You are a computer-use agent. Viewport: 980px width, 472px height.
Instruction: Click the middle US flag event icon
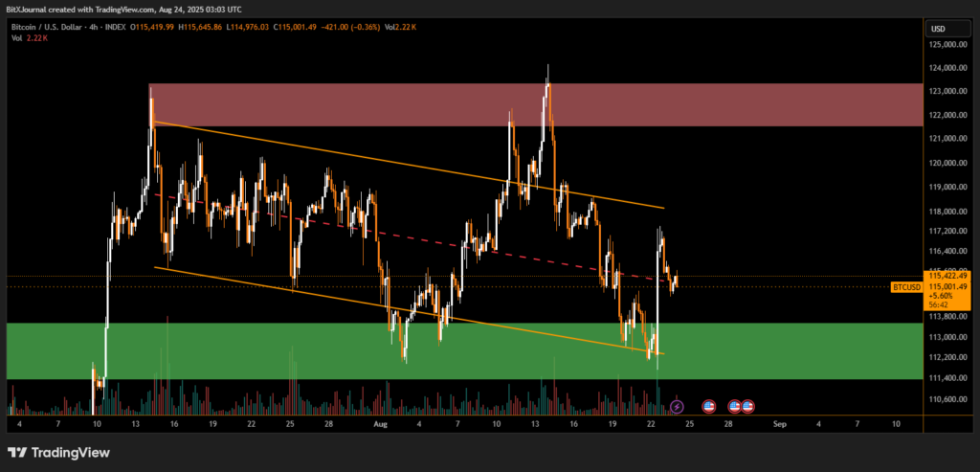[x=735, y=406]
